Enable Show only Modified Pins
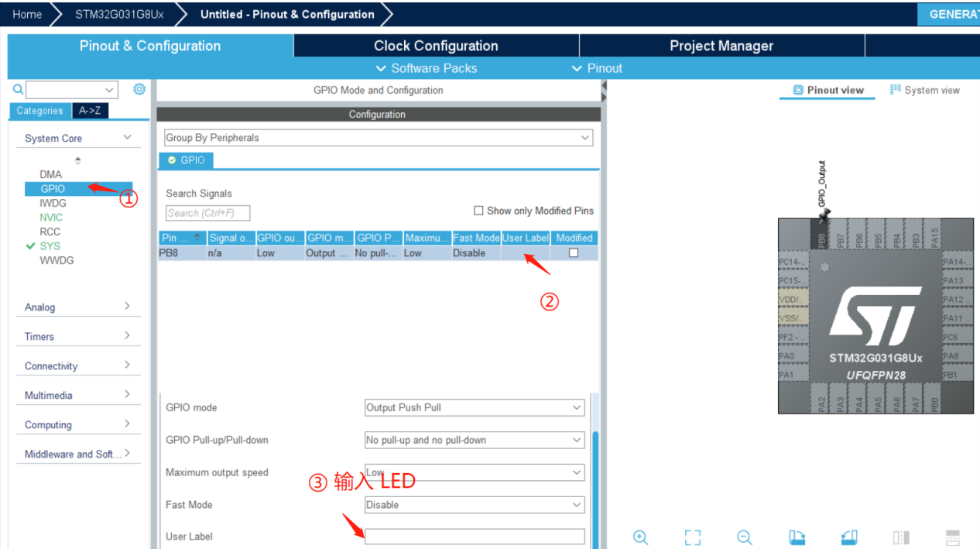 [x=478, y=211]
